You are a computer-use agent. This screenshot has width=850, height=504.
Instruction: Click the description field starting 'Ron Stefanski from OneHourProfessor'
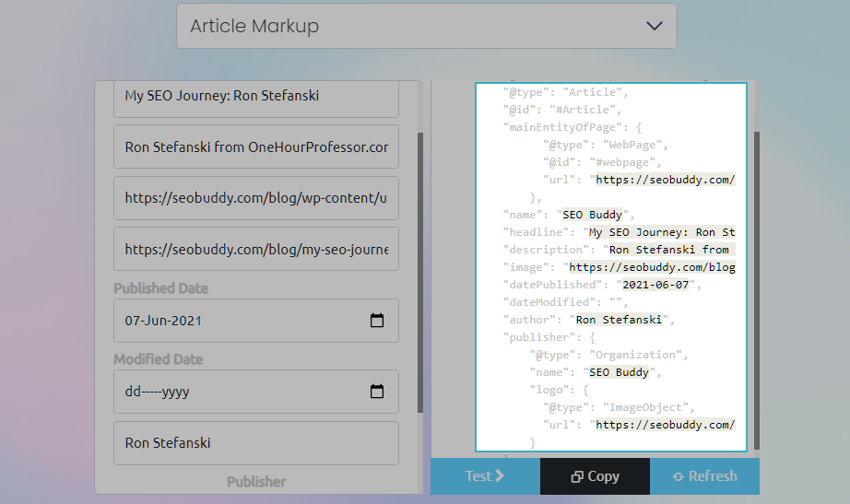click(x=256, y=147)
